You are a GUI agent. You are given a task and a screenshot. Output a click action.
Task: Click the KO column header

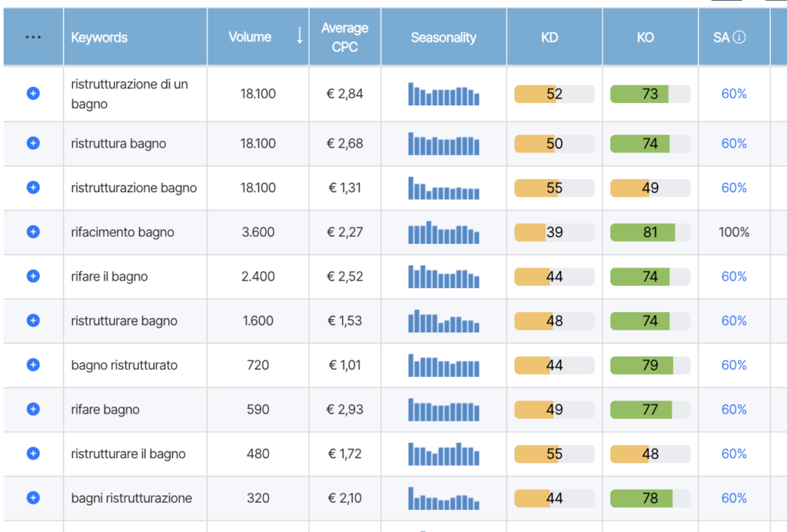(x=646, y=37)
